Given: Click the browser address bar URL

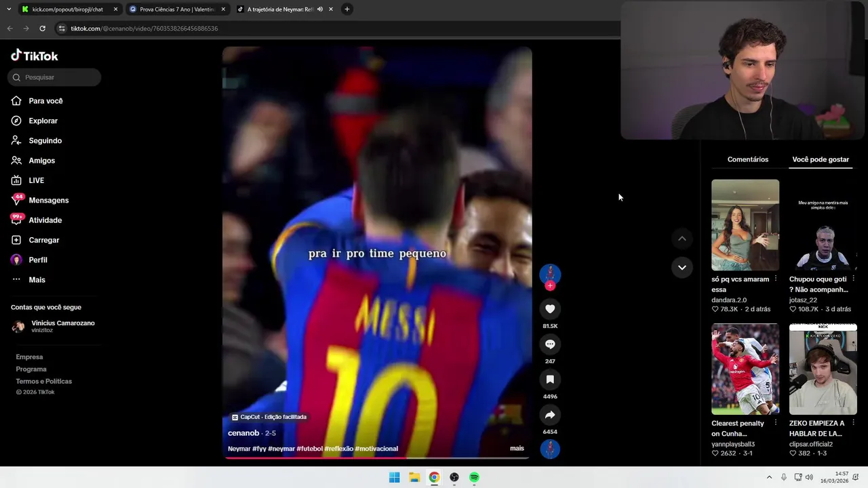Looking at the screenshot, I should [144, 28].
